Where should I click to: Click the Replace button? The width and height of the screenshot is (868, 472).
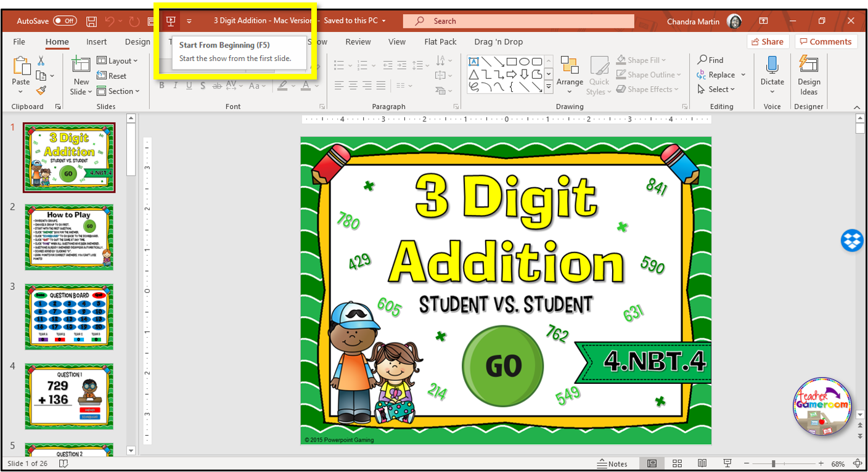(x=721, y=75)
